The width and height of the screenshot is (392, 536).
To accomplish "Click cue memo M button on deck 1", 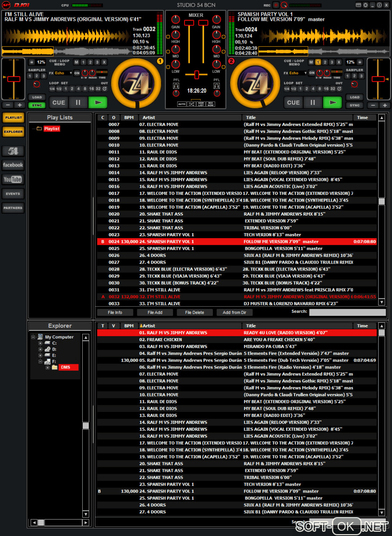I will coord(76,62).
